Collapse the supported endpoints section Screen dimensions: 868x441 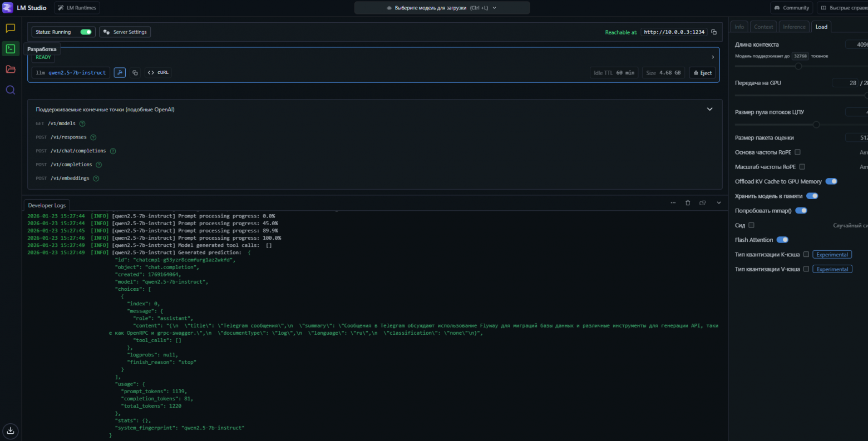click(x=709, y=110)
